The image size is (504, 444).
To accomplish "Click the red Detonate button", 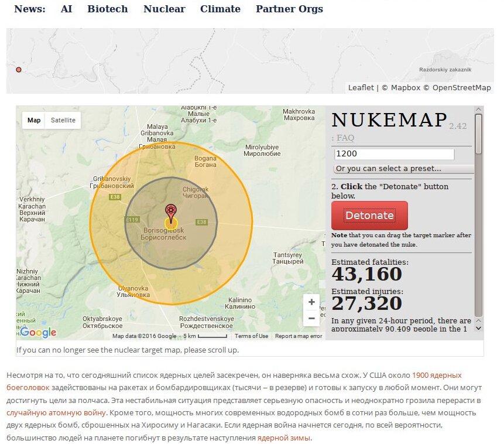I will (x=369, y=215).
